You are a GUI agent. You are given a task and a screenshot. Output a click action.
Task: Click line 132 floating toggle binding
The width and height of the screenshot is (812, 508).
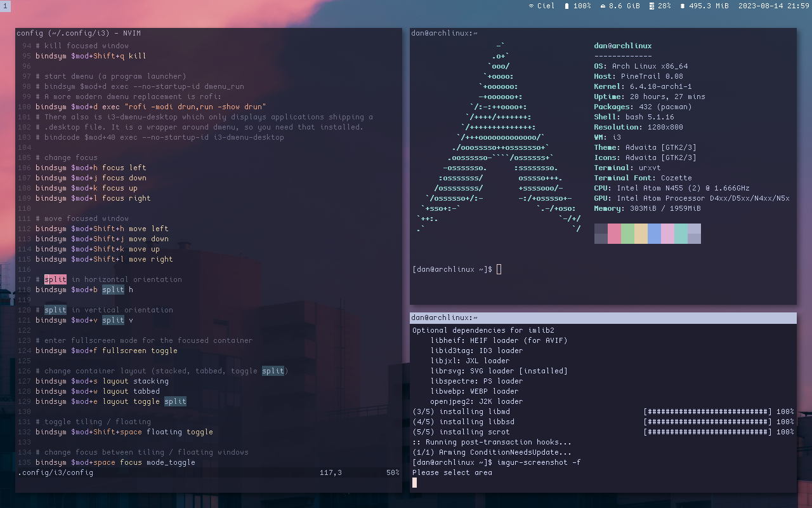pos(124,432)
